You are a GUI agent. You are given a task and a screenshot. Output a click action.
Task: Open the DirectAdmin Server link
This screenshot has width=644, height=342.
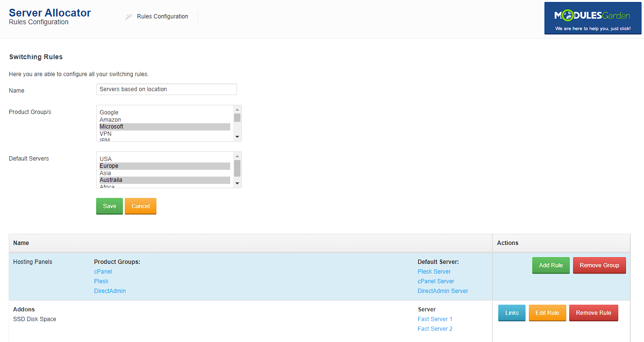pyautogui.click(x=443, y=291)
